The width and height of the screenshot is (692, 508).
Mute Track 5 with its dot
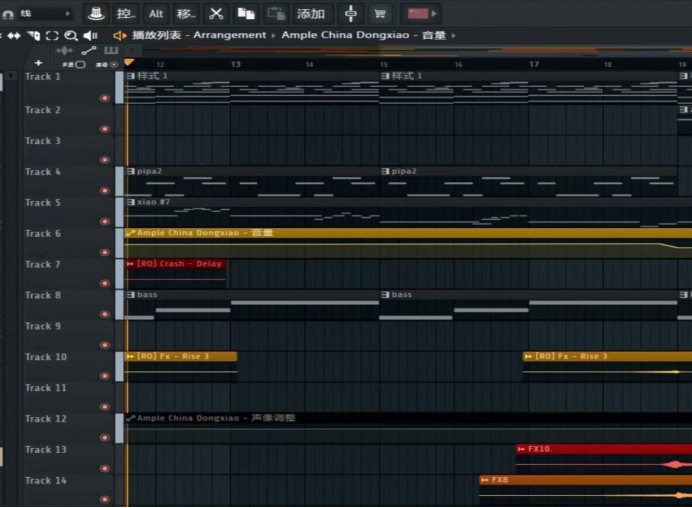tap(105, 222)
